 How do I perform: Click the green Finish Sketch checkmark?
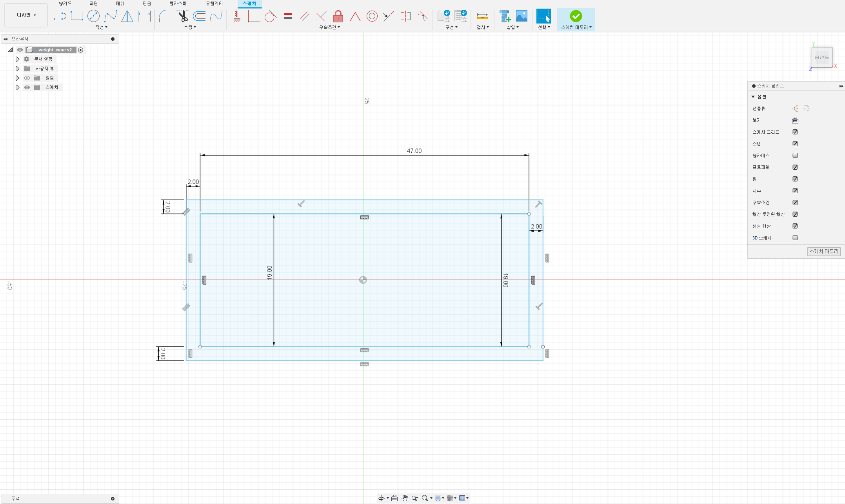(x=576, y=16)
